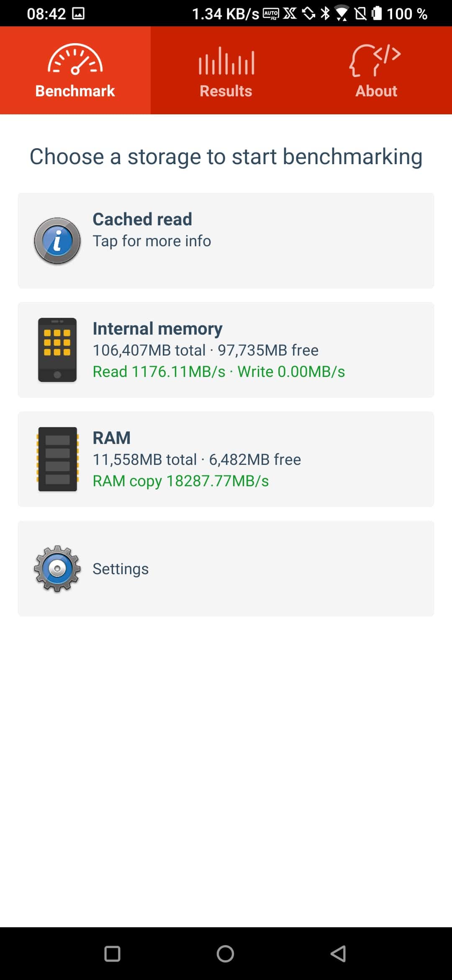Tap the image notification icon beside clock

tap(78, 13)
